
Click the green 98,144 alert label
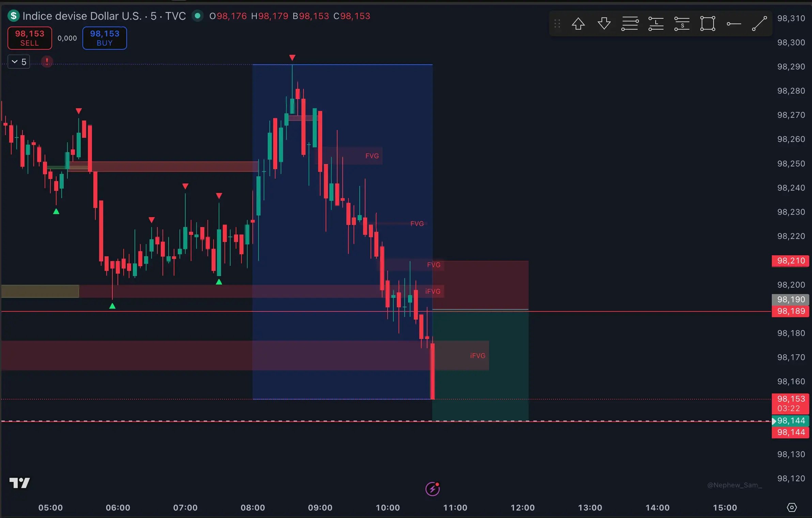click(790, 421)
